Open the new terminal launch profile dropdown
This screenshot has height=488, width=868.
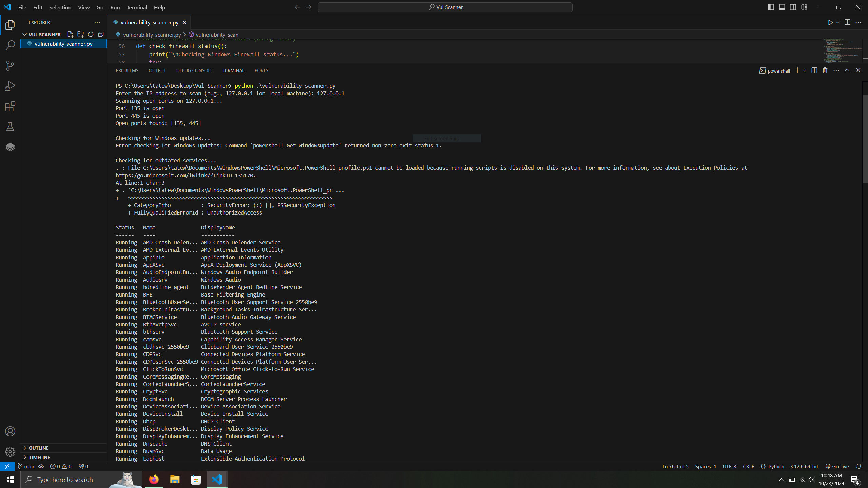click(x=804, y=70)
